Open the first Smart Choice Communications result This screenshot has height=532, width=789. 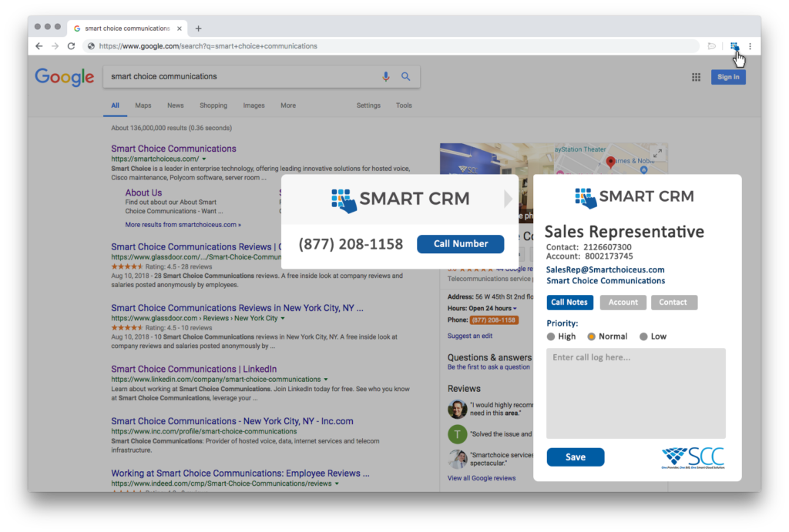[173, 149]
